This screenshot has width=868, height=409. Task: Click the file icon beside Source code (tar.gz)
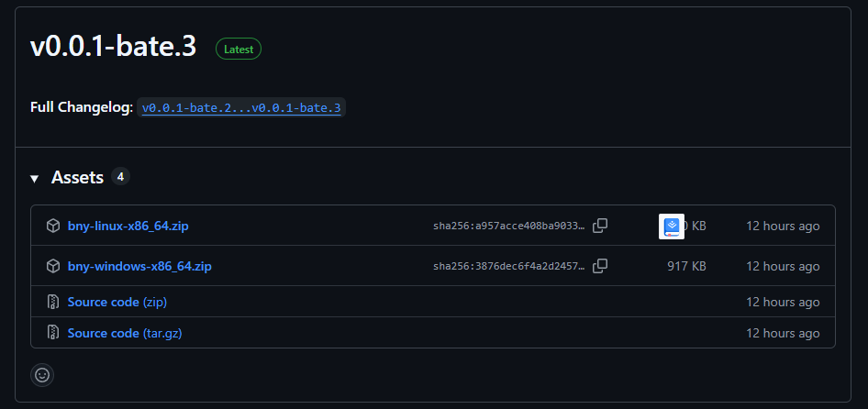[x=52, y=333]
